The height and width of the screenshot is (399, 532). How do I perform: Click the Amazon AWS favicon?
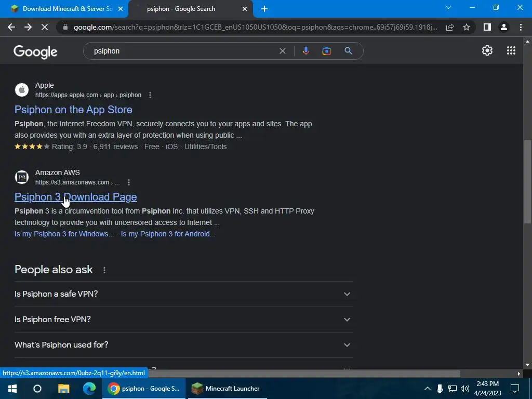tap(22, 177)
